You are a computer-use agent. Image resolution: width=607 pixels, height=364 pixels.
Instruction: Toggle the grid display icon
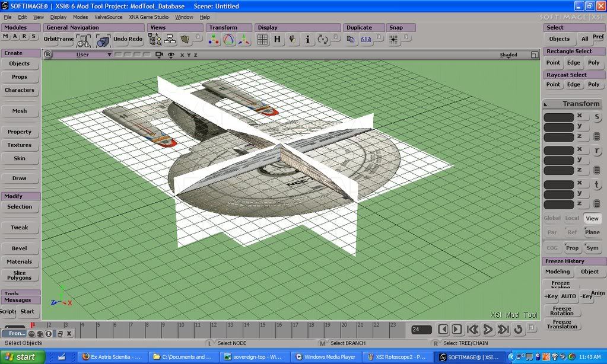pos(262,40)
